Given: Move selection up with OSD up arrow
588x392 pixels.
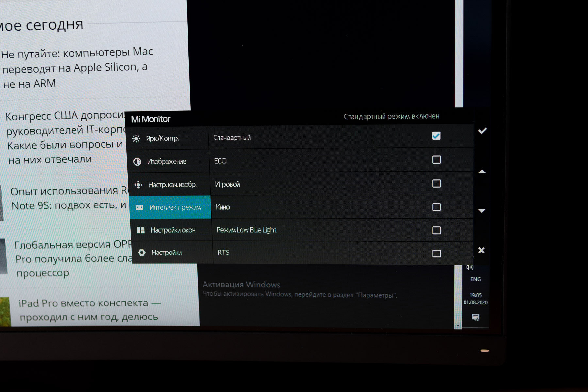Looking at the screenshot, I should [482, 171].
